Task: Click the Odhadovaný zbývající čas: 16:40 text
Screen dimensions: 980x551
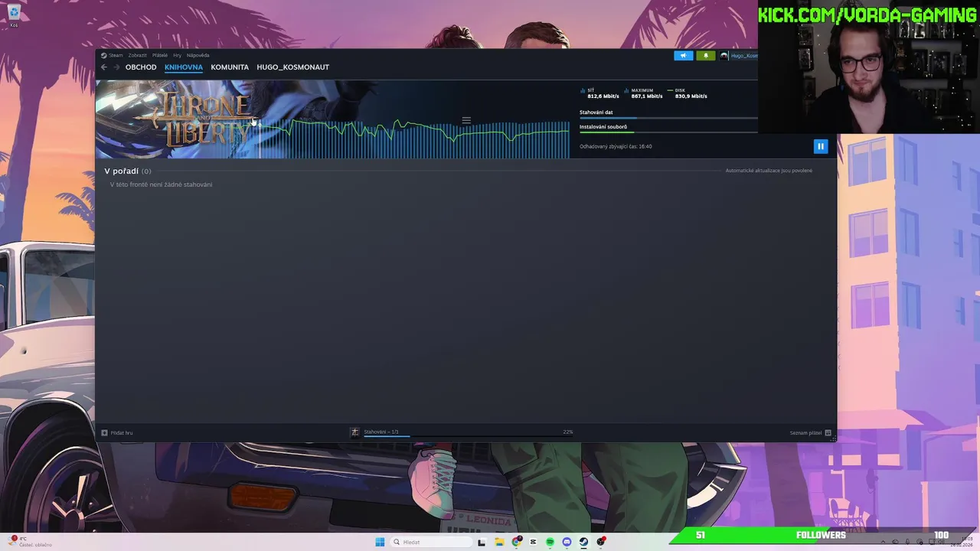Action: [616, 146]
